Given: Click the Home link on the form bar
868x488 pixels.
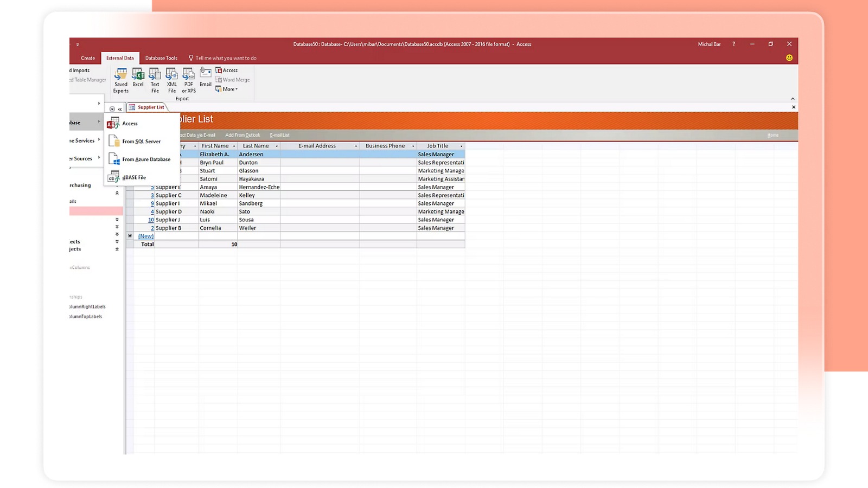Looking at the screenshot, I should pos(773,135).
